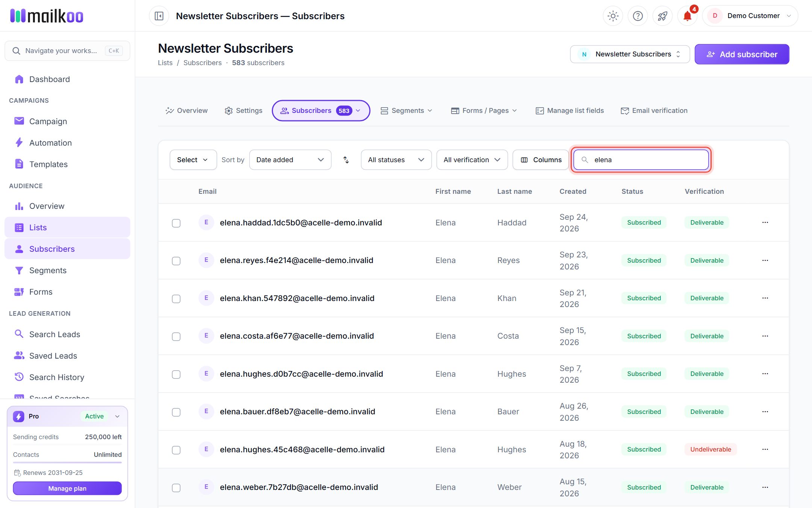Image resolution: width=812 pixels, height=508 pixels.
Task: Collapse the sidebar panel icon
Action: click(x=159, y=16)
